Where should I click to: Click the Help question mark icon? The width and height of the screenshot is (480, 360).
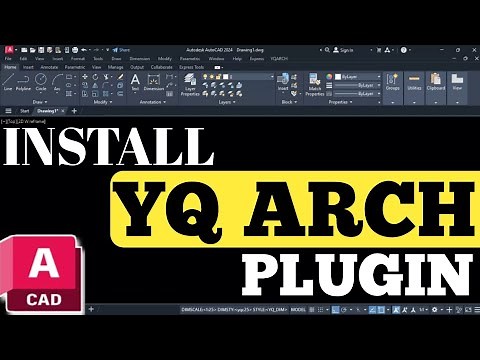(404, 50)
